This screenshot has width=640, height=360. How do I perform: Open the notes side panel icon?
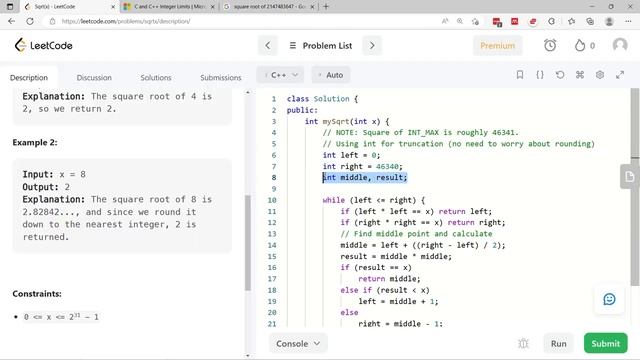click(629, 176)
